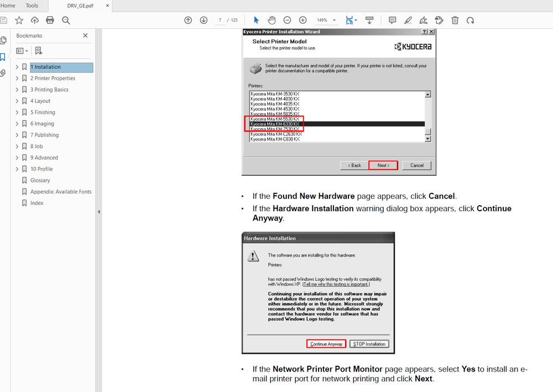Viewport: 553px width, 392px height.
Task: Click the delete trash icon
Action: (455, 20)
